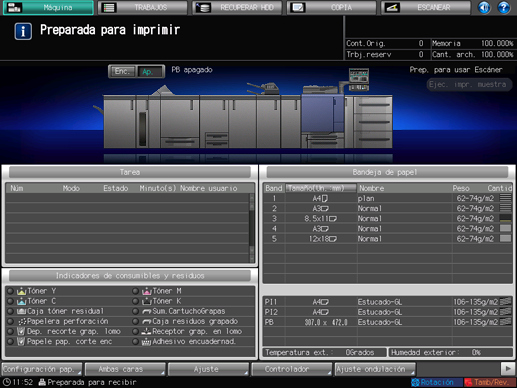Click the Rotación status icon
The image size is (517, 388).
[x=415, y=382]
